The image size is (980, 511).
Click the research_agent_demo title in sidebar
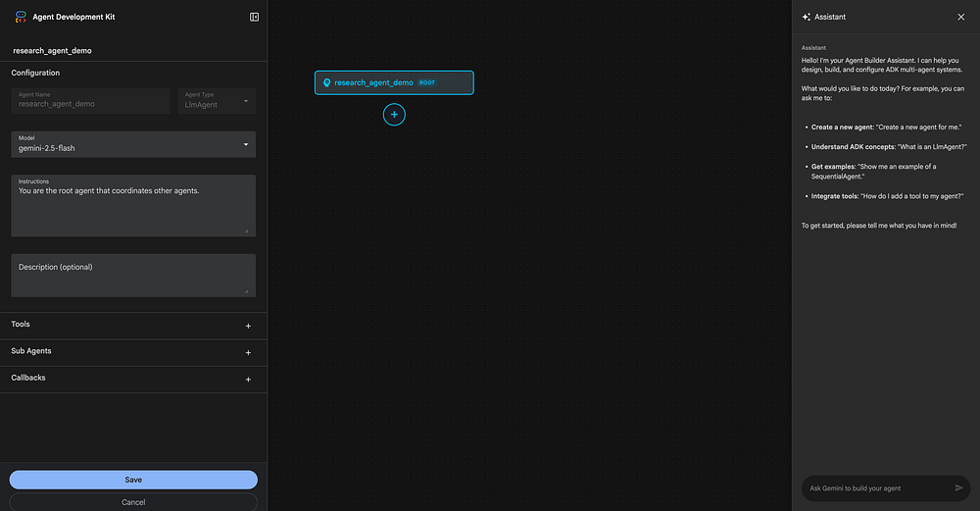[53, 51]
